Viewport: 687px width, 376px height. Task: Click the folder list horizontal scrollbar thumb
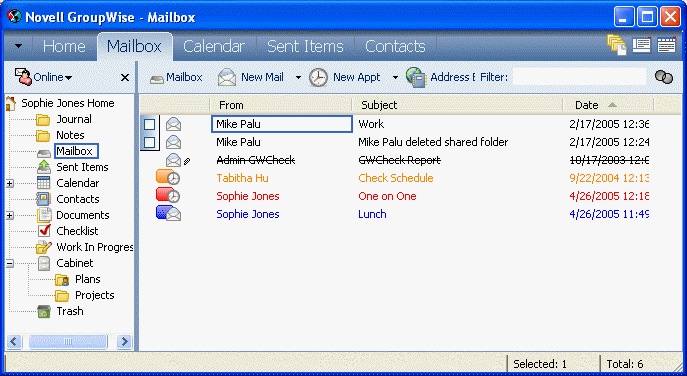[x=68, y=341]
